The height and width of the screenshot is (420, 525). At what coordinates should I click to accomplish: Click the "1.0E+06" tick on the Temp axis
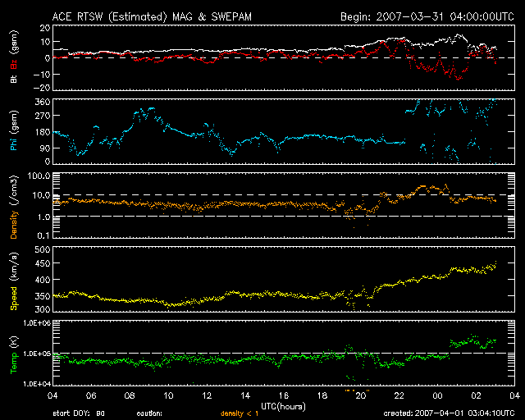(37, 323)
